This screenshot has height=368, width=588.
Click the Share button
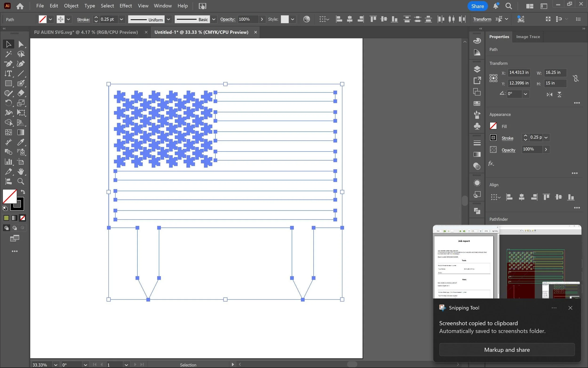[x=477, y=6]
